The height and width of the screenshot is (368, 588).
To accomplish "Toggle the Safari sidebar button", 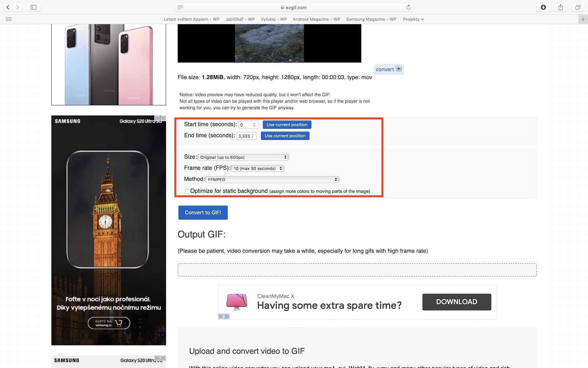I will pos(33,7).
